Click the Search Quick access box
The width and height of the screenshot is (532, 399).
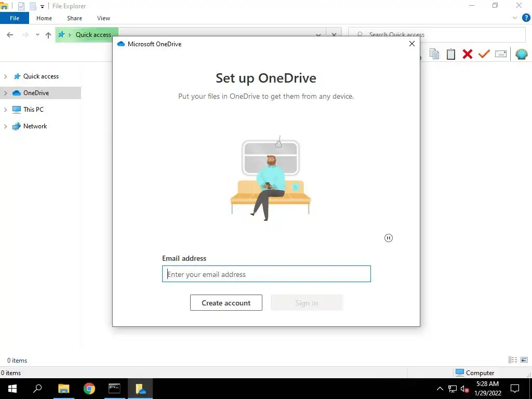437,35
